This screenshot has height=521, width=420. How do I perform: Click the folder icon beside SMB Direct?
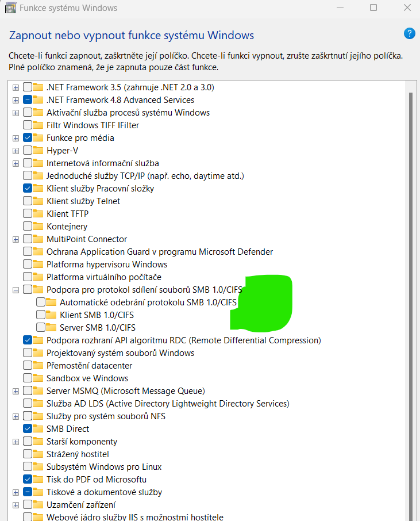[38, 428]
